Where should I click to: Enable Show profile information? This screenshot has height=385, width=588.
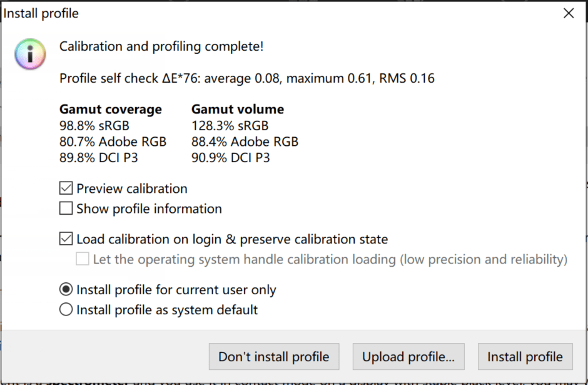tap(66, 208)
